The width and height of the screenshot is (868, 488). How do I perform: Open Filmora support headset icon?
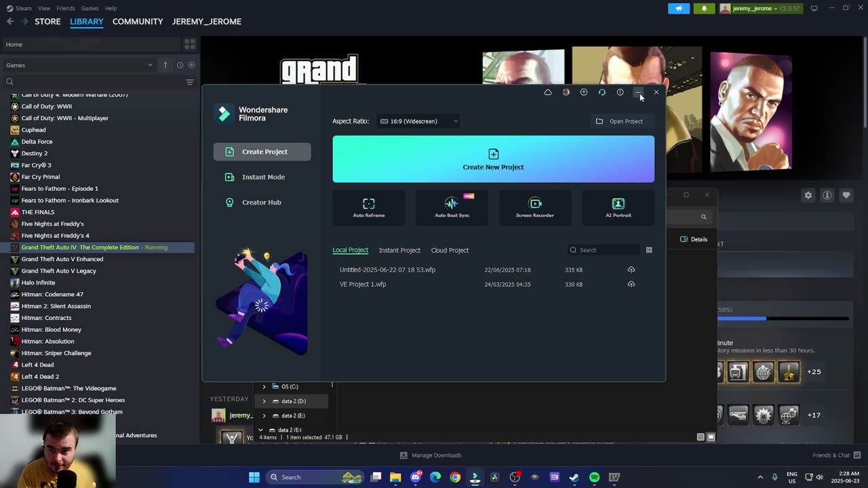pyautogui.click(x=602, y=92)
